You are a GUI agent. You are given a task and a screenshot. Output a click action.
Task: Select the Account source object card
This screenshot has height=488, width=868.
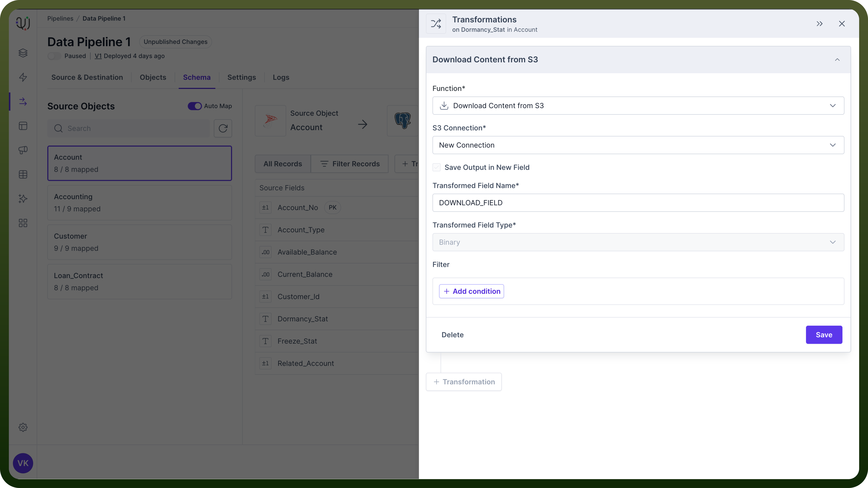coord(139,163)
